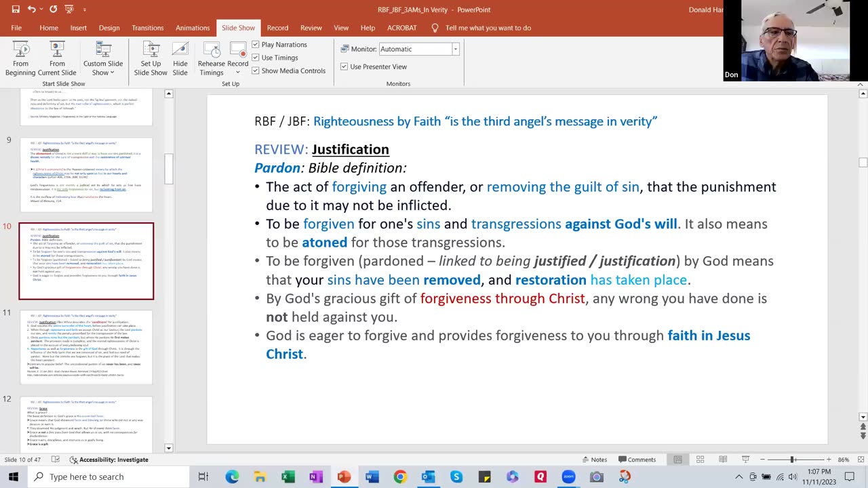This screenshot has width=868, height=488.
Task: Click the zoom out minus button
Action: coord(762,460)
